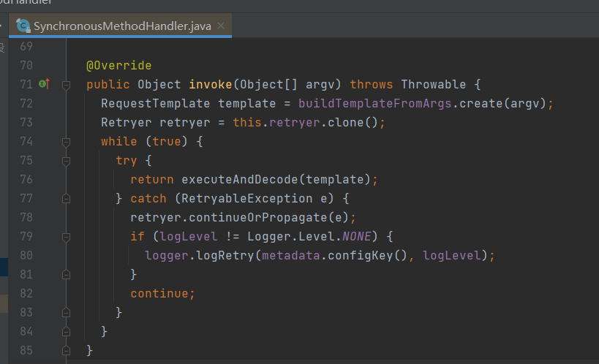The height and width of the screenshot is (364, 599).
Task: Click metadata.configKey() on line 80
Action: pyautogui.click(x=335, y=256)
